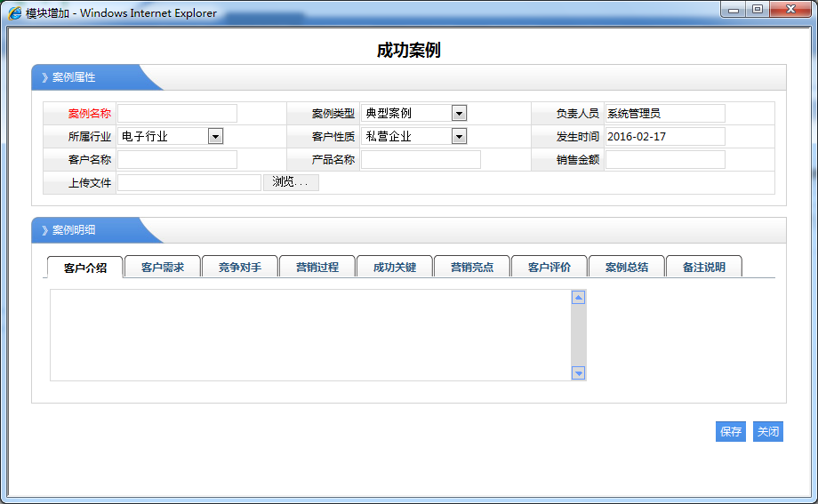The width and height of the screenshot is (818, 504).
Task: Go to the 备注说明 tab
Action: click(x=704, y=267)
